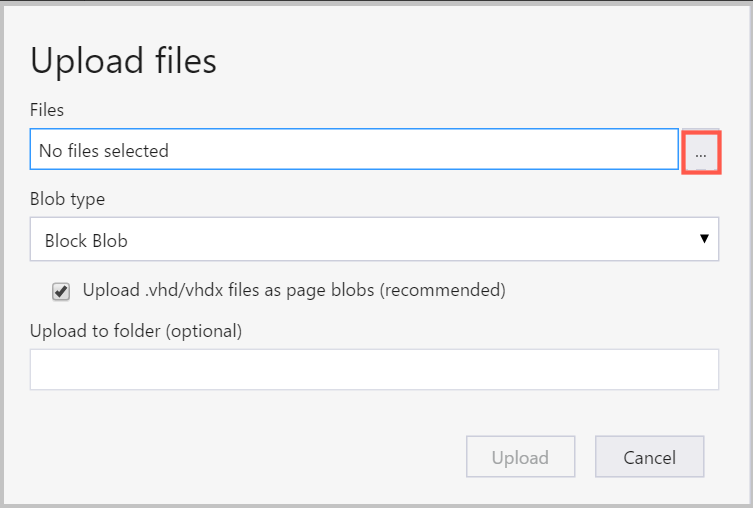This screenshot has width=753, height=508.
Task: Expand the Block Blob combo box
Action: pyautogui.click(x=374, y=240)
